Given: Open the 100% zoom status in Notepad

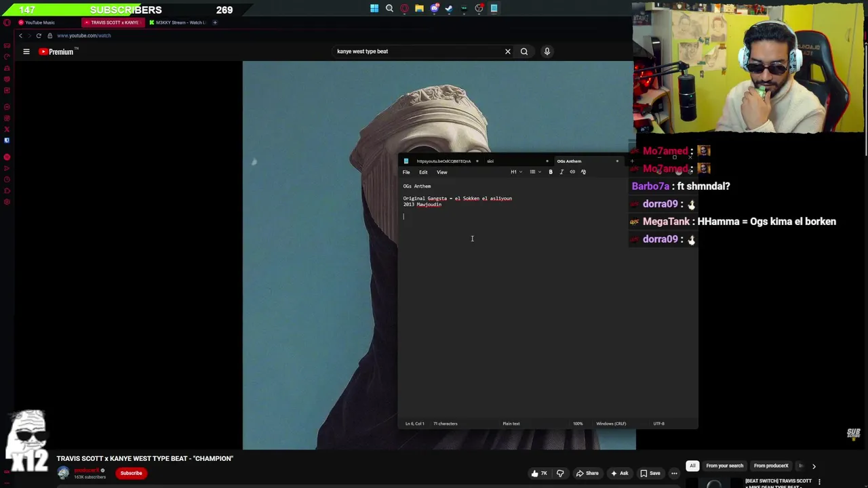Looking at the screenshot, I should tap(578, 424).
